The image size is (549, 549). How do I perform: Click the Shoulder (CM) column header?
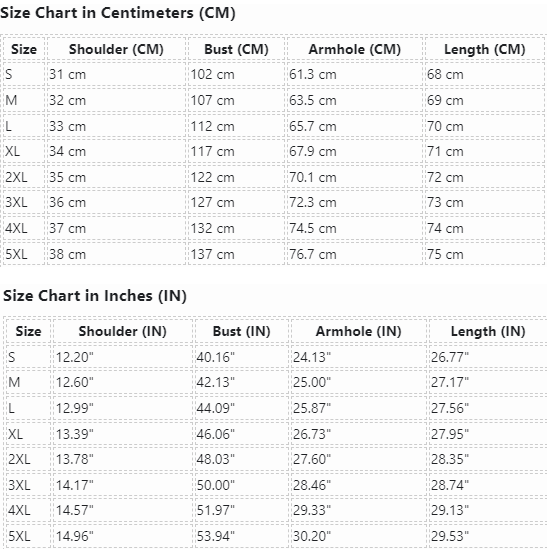pos(116,49)
